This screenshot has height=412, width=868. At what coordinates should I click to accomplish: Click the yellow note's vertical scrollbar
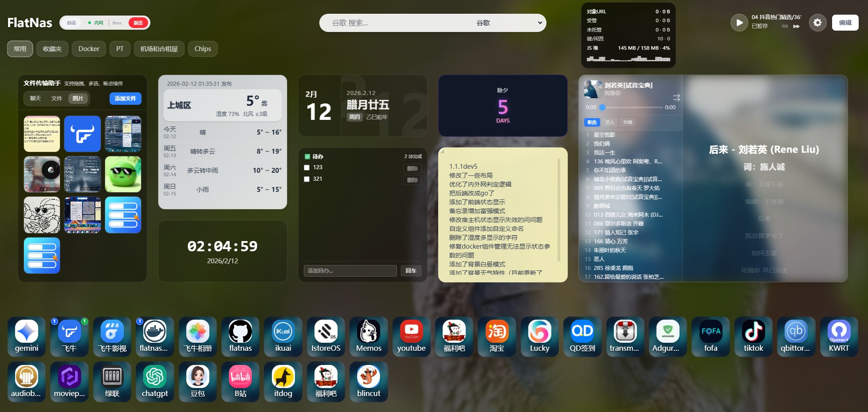[558, 210]
